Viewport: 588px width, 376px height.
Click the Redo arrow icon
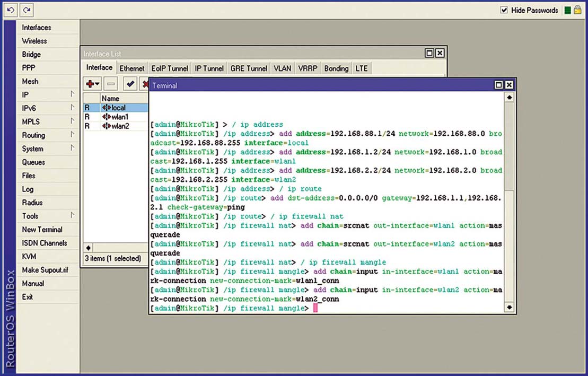27,10
